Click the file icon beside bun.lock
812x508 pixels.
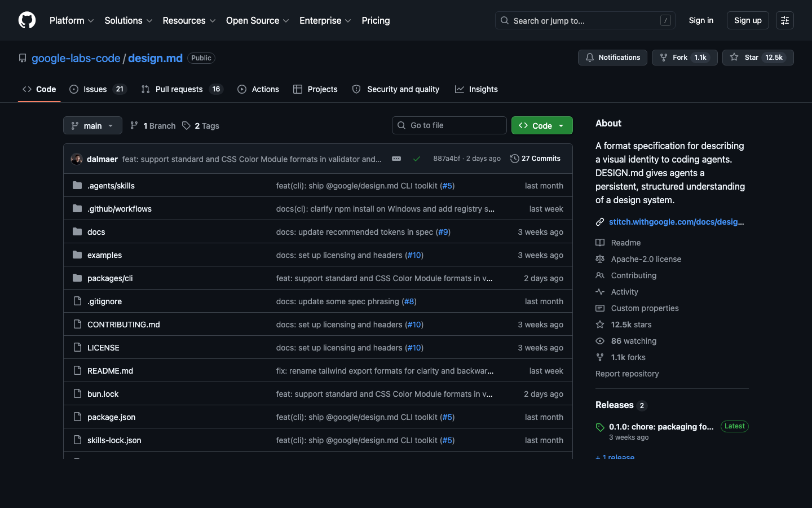(x=77, y=393)
